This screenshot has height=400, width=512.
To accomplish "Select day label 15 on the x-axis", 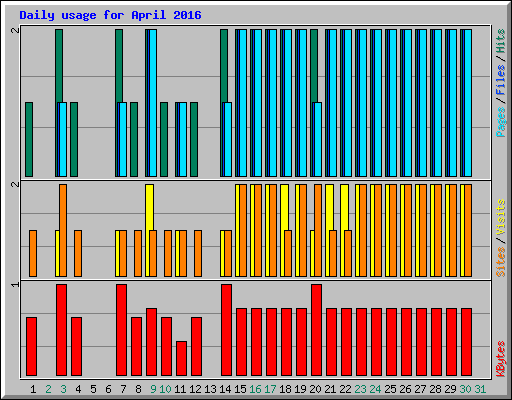I will click(x=240, y=389).
